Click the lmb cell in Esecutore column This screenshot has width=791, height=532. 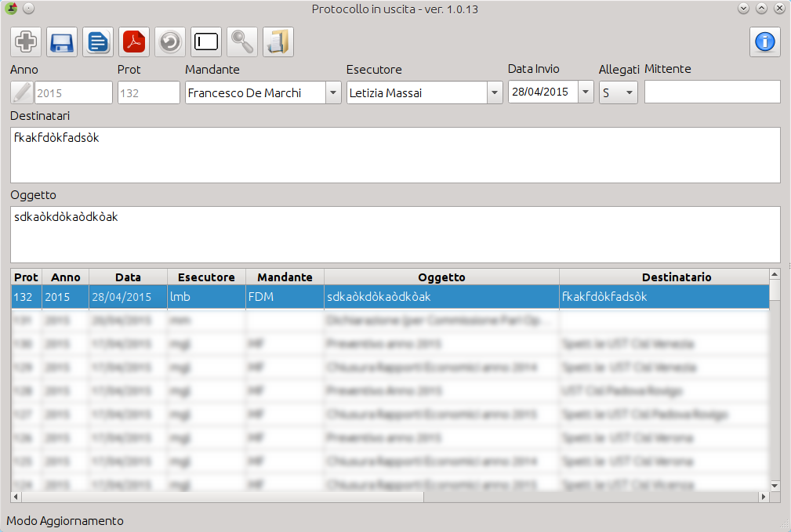click(206, 296)
